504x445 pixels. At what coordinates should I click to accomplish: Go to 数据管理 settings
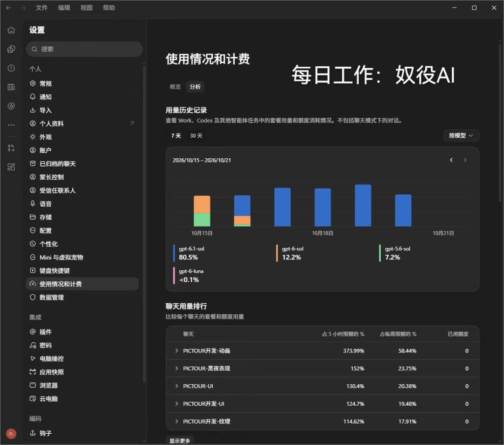click(82, 297)
